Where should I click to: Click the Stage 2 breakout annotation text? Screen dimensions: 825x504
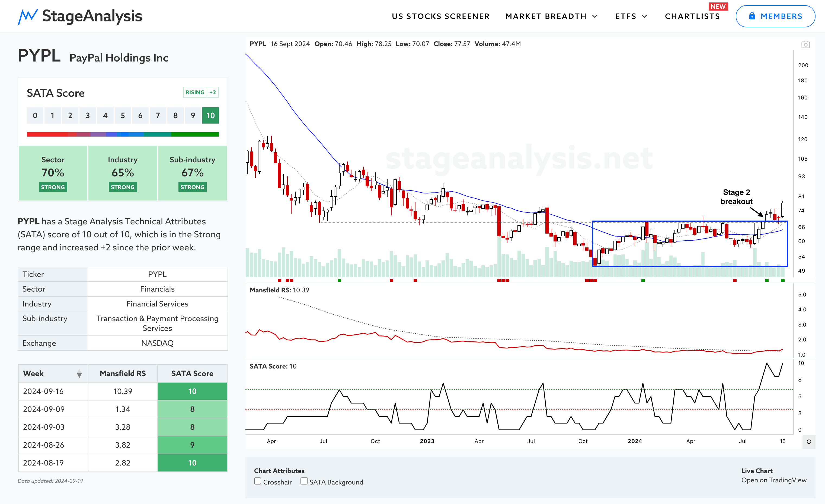point(736,197)
